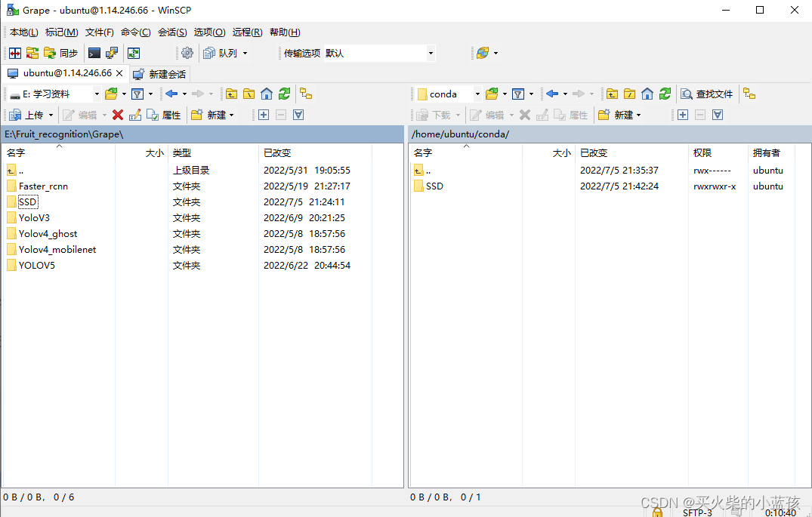Expand the 上传 upload dropdown arrow
The image size is (812, 517).
coord(51,115)
